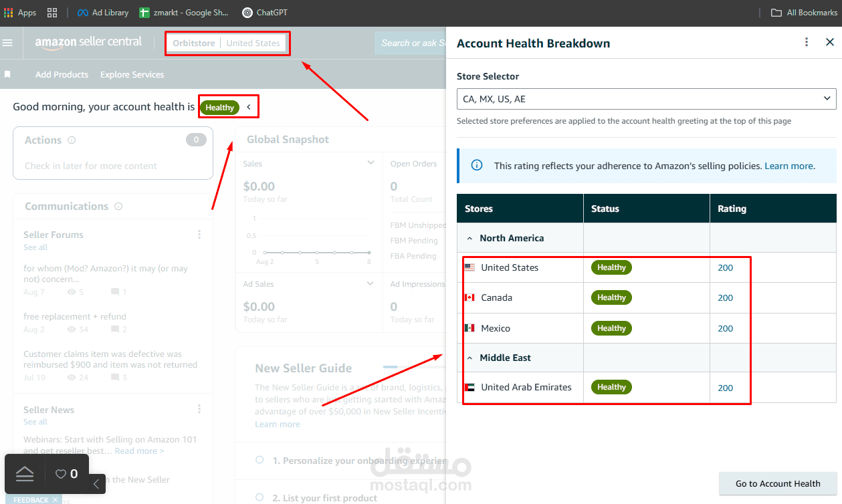
Task: Follow the Read more link in Seller News
Action: [x=139, y=451]
